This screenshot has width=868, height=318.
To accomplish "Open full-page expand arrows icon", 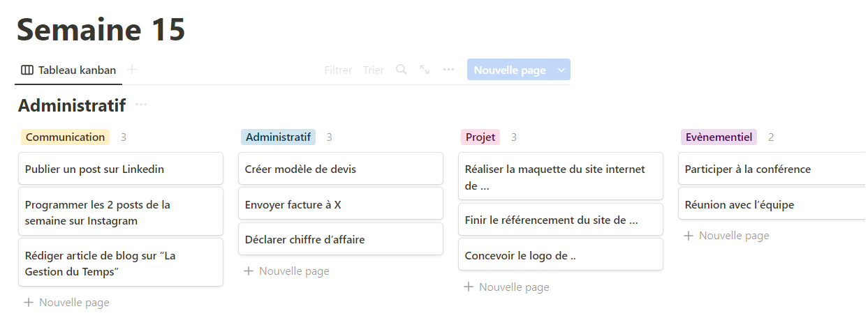I will point(425,70).
